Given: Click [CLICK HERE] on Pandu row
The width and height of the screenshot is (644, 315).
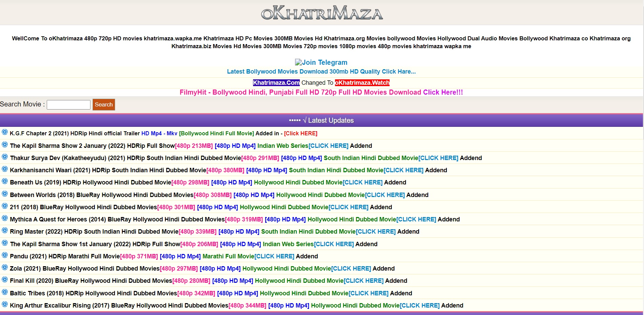Looking at the screenshot, I should pyautogui.click(x=274, y=256).
